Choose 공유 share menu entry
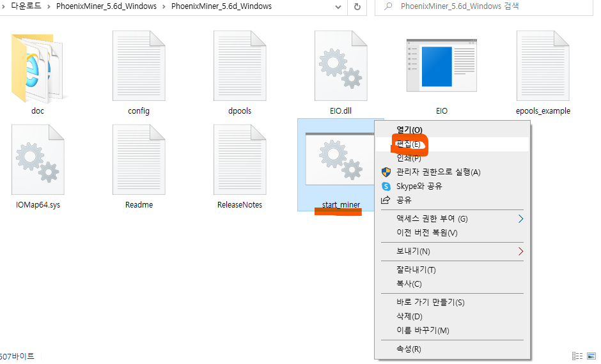Image resolution: width=601 pixels, height=364 pixels. [452, 200]
